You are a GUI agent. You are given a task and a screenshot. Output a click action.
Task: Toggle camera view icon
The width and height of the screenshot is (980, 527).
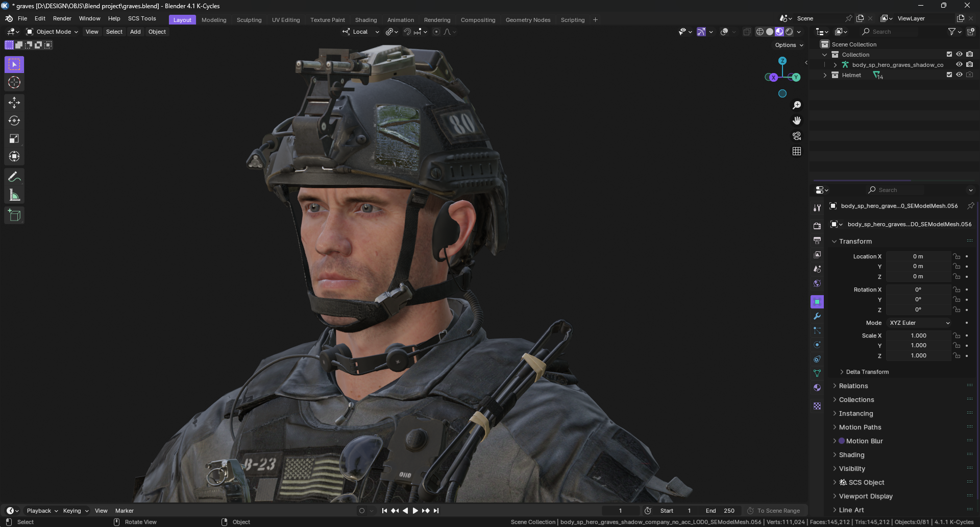[797, 136]
